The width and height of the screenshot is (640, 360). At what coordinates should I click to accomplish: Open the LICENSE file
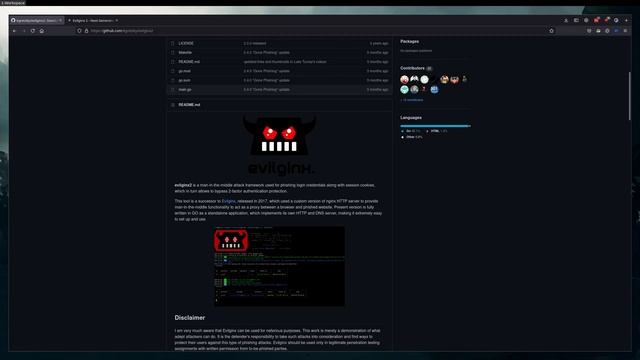coord(186,43)
